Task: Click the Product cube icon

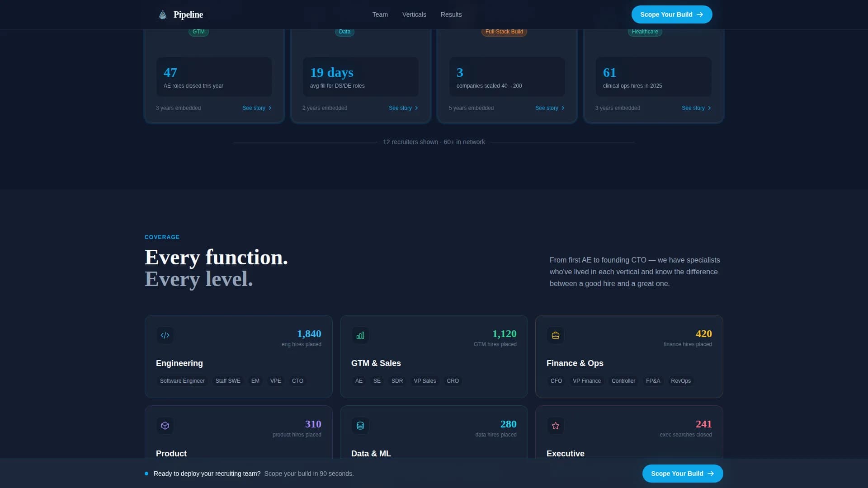Action: pyautogui.click(x=165, y=426)
